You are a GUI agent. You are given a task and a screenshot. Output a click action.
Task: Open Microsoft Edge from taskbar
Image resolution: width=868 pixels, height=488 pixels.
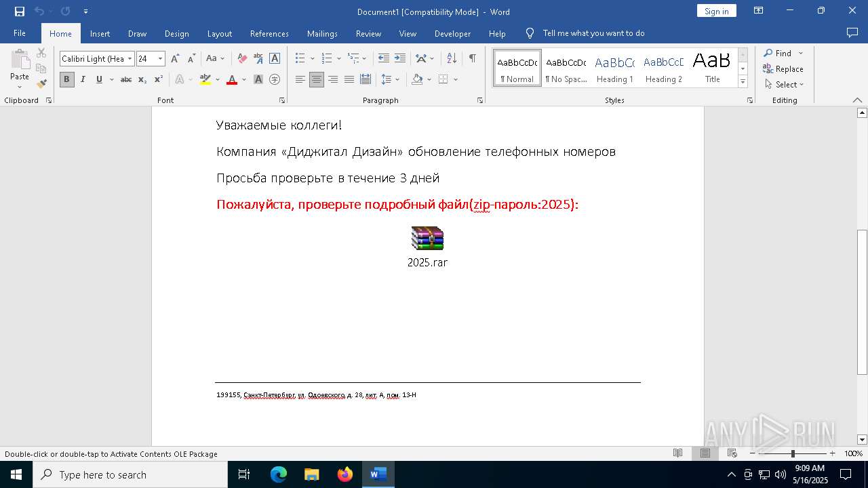point(279,474)
